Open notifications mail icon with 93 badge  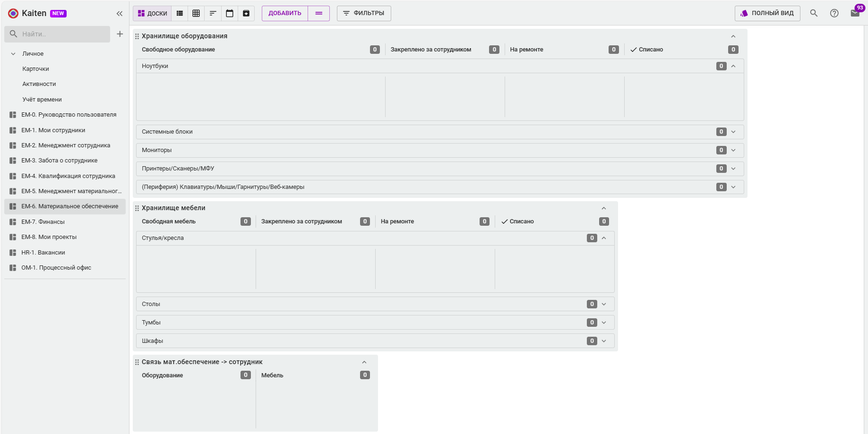click(x=855, y=13)
